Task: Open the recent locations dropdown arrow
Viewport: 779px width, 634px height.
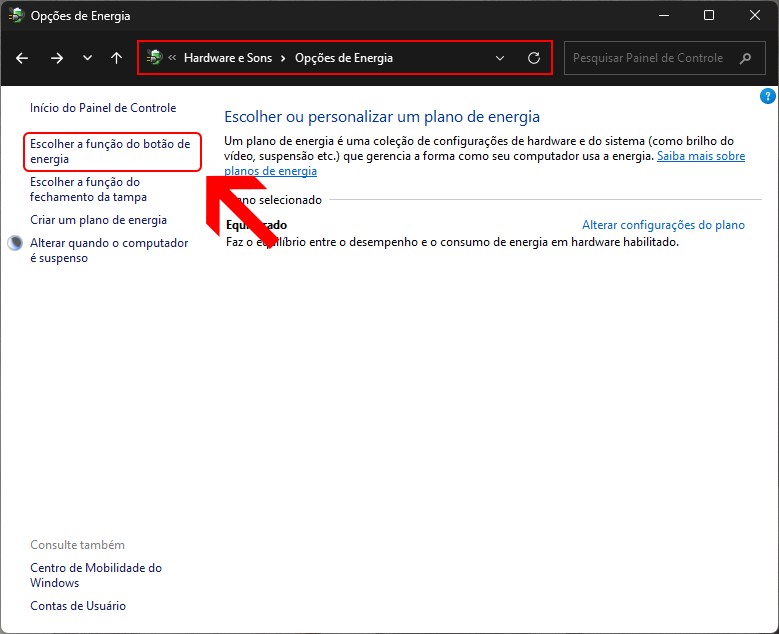Action: click(87, 58)
